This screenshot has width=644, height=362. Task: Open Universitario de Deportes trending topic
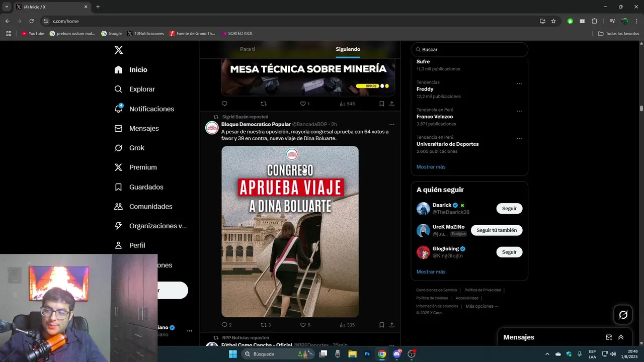tap(447, 144)
